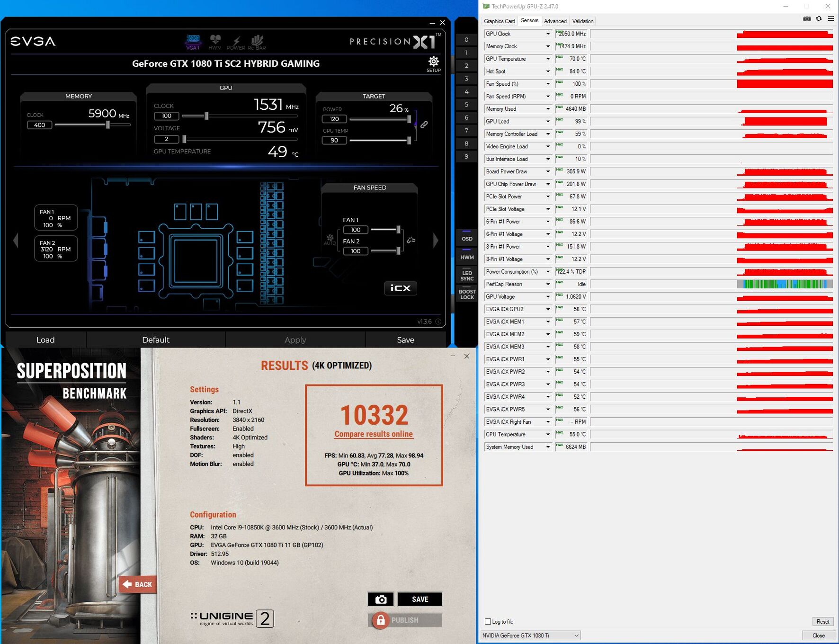Click the GPU-Z refresh icon
Viewport: 839px width, 644px height.
pos(819,19)
